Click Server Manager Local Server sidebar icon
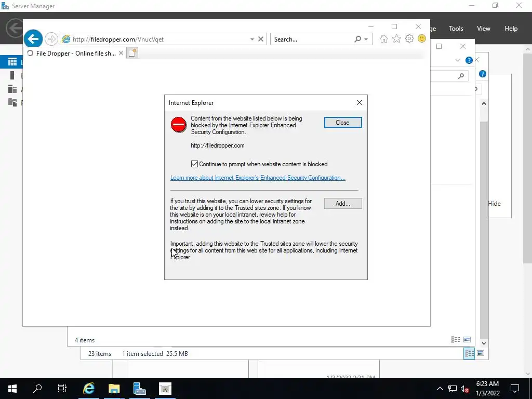The height and width of the screenshot is (399, 532). pyautogui.click(x=12, y=75)
